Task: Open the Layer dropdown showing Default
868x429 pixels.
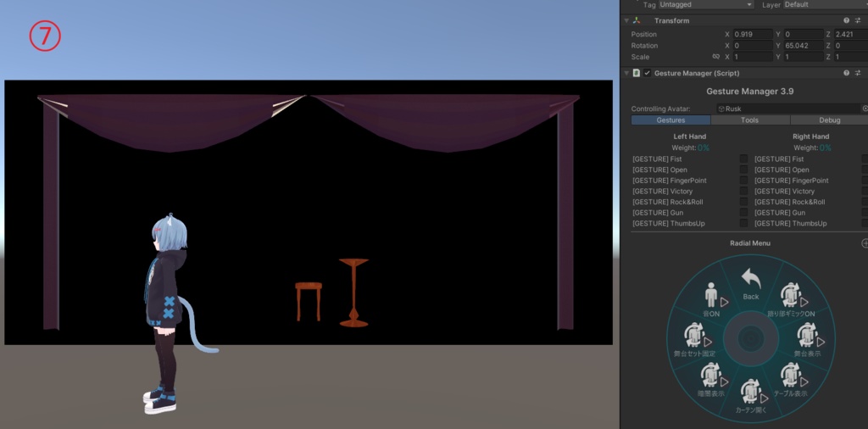Action: (x=825, y=4)
